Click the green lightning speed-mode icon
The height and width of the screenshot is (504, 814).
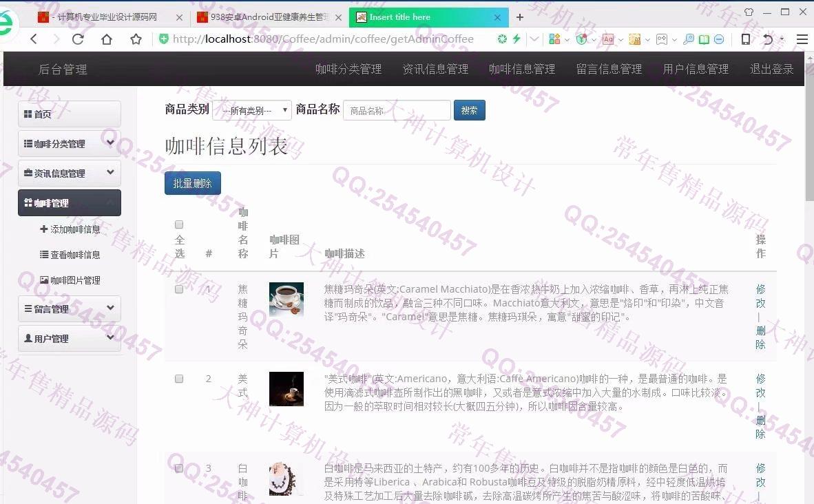click(x=516, y=39)
